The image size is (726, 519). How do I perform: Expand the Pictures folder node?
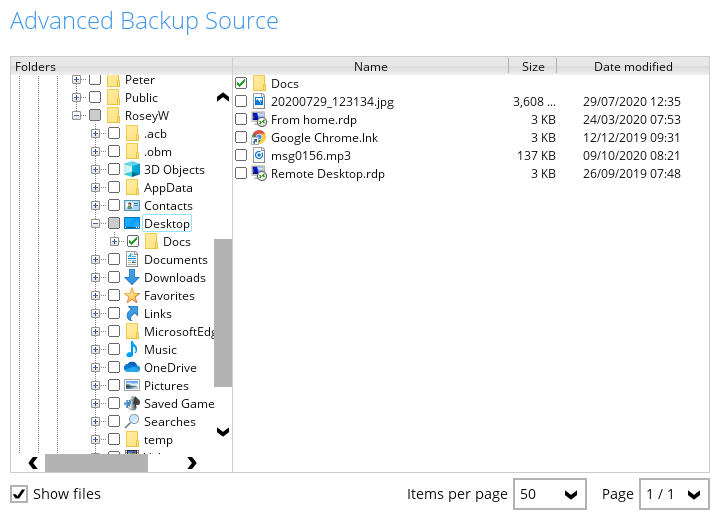pos(95,386)
